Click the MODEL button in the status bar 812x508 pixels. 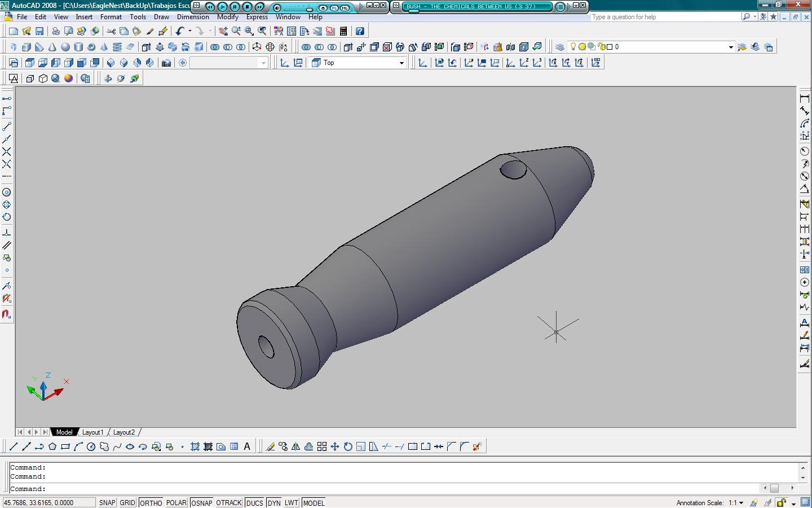[314, 503]
